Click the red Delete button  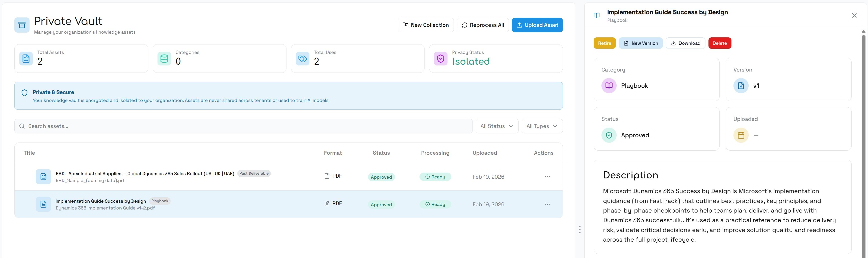[x=720, y=43]
